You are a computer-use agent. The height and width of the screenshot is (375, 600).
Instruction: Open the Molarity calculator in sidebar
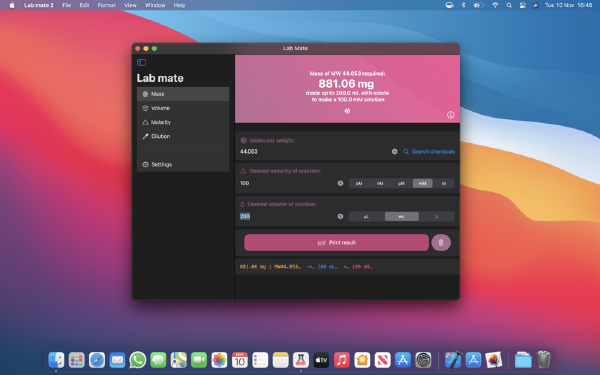point(183,122)
